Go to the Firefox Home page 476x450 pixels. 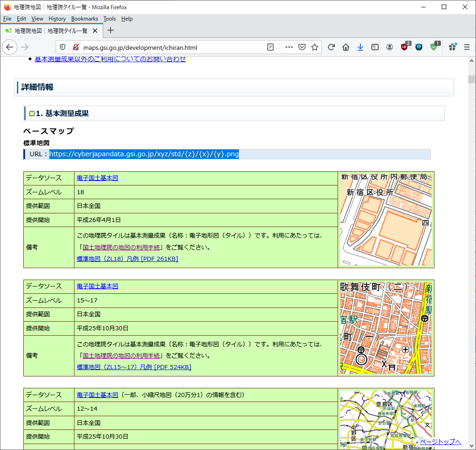[346, 47]
